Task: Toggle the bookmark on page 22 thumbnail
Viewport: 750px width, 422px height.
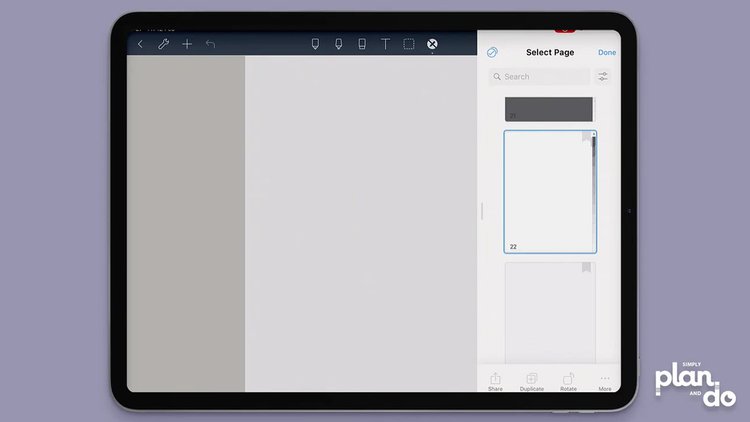Action: [586, 137]
